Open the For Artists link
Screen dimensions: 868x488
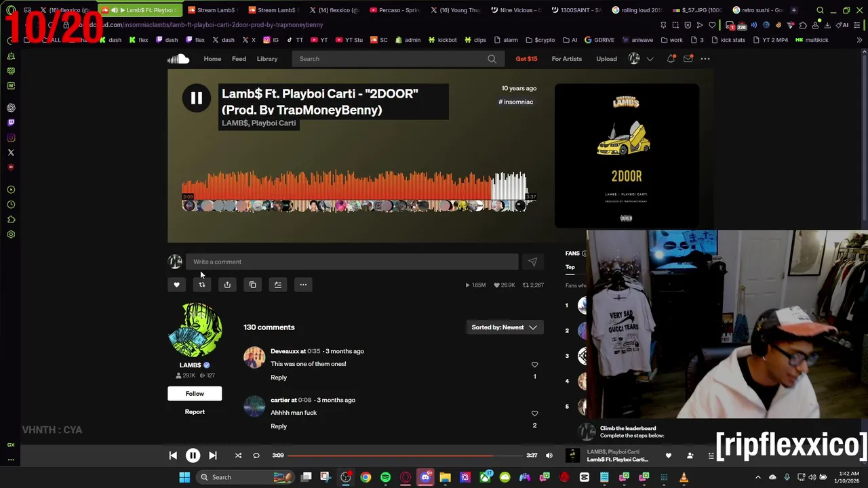(566, 59)
